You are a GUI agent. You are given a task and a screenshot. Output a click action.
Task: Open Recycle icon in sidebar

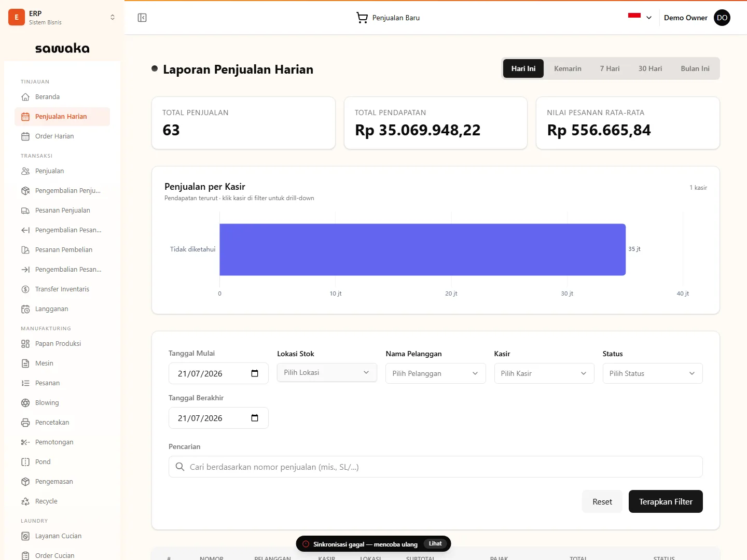click(25, 501)
